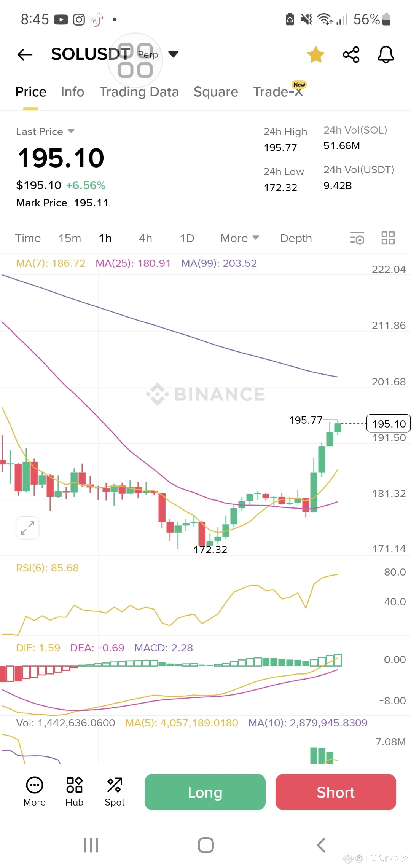The width and height of the screenshot is (411, 868).
Task: Open the Trading Data tab
Action: pyautogui.click(x=139, y=92)
